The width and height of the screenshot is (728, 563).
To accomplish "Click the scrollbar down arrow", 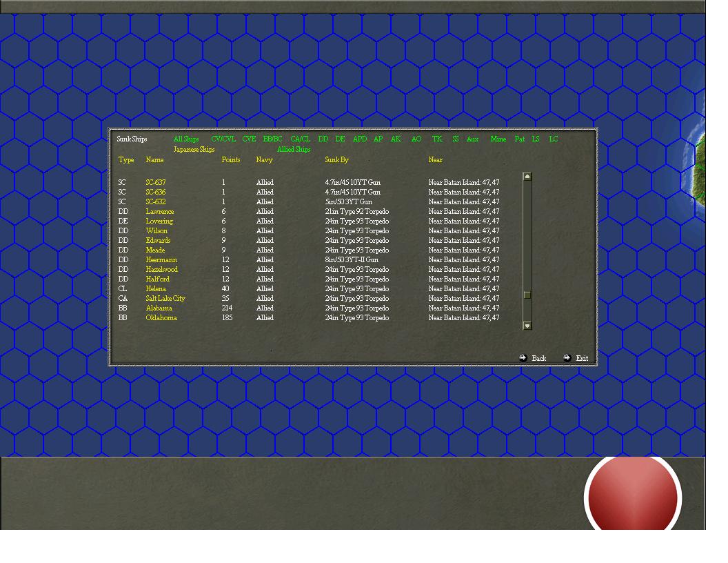I will point(527,326).
